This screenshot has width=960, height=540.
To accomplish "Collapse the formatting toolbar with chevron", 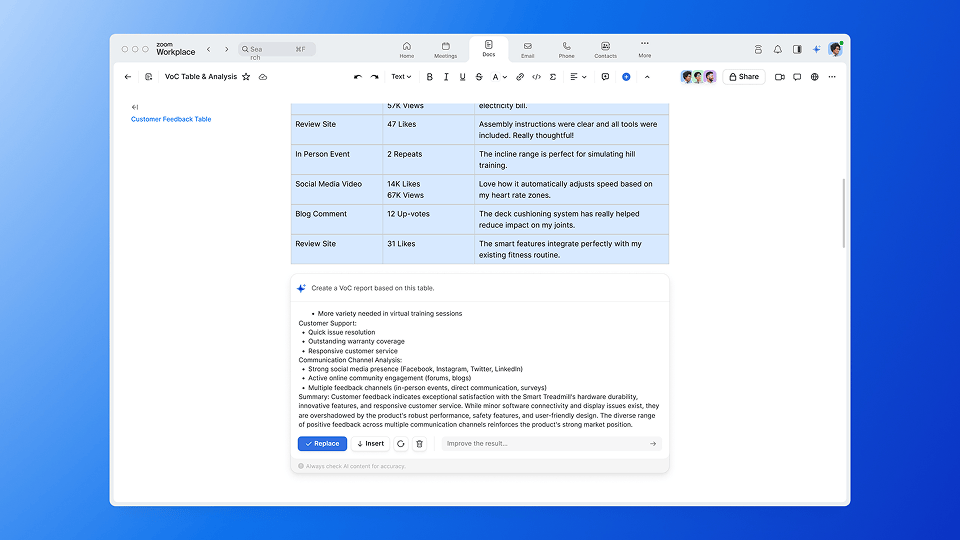I will click(x=647, y=77).
